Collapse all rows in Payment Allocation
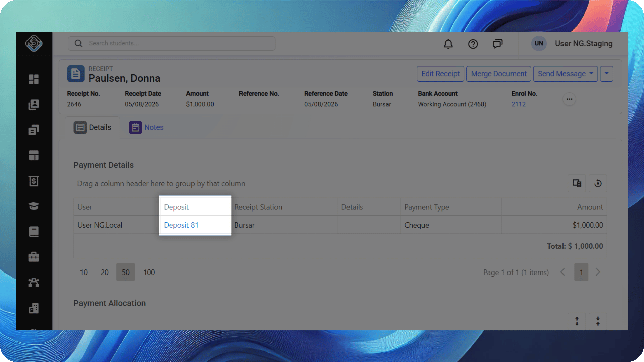The width and height of the screenshot is (644, 362). pyautogui.click(x=598, y=321)
